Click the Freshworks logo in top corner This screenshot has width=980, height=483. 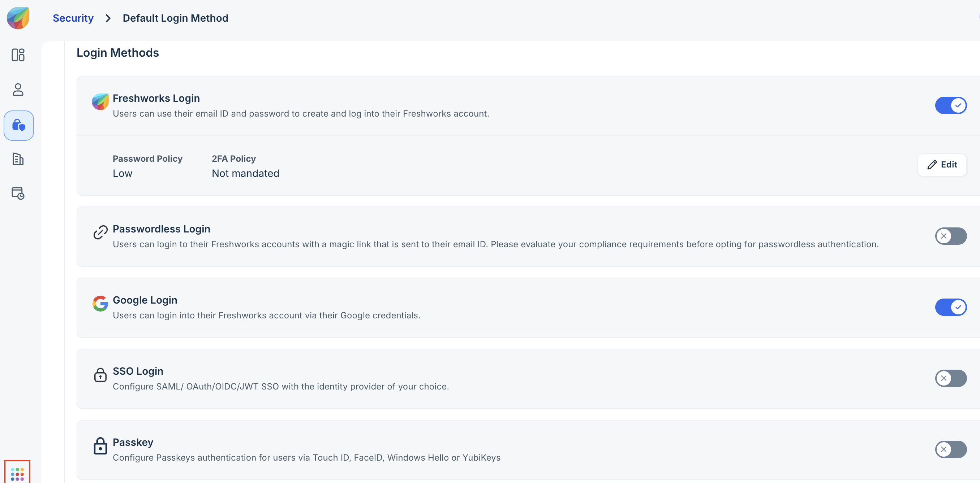click(x=18, y=18)
